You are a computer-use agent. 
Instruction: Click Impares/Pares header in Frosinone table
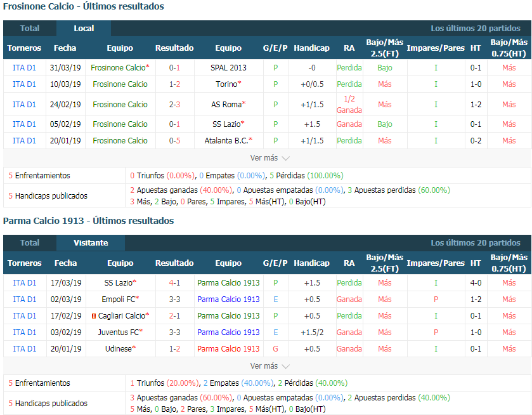point(436,48)
